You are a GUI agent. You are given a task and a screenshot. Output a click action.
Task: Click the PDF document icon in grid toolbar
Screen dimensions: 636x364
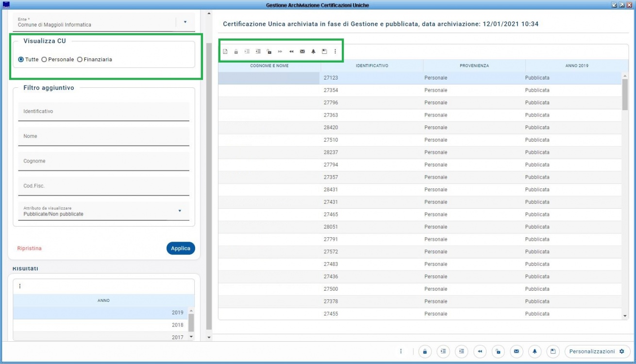225,51
